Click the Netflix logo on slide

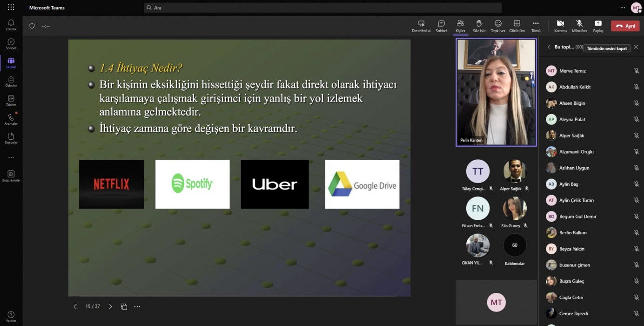(112, 184)
